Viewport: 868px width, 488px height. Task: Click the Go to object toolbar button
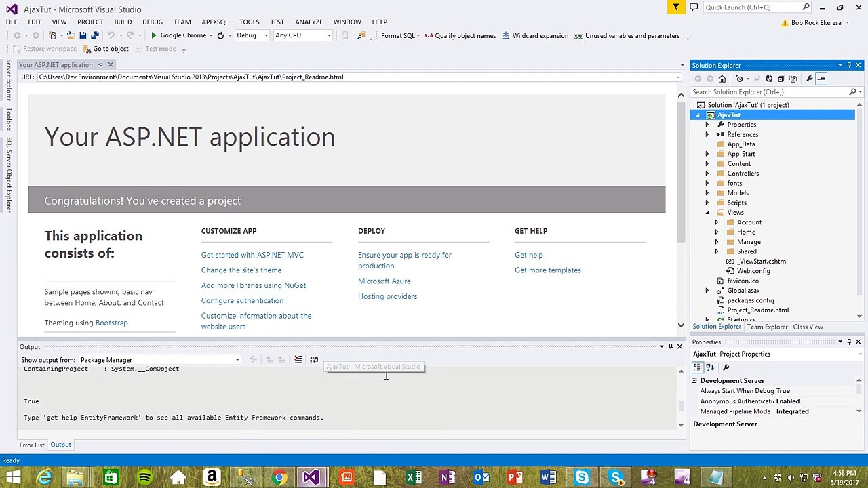(x=106, y=49)
